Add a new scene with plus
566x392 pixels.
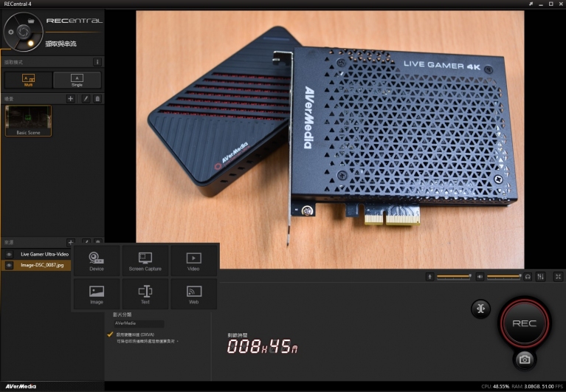(x=70, y=98)
